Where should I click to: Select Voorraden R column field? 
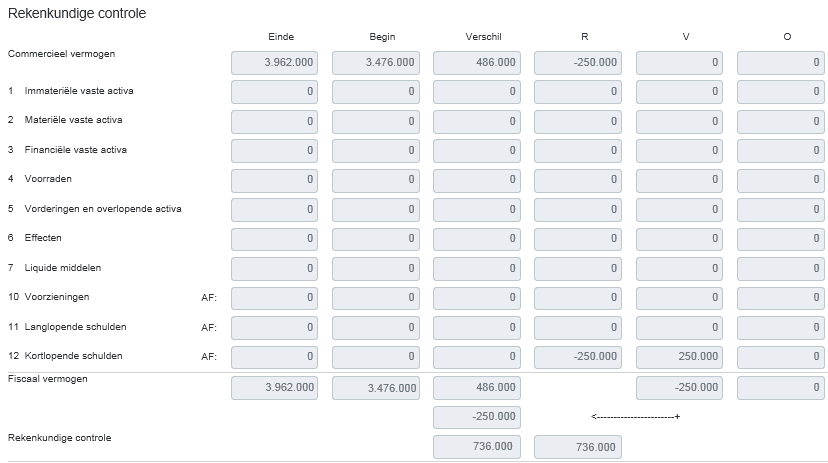578,180
